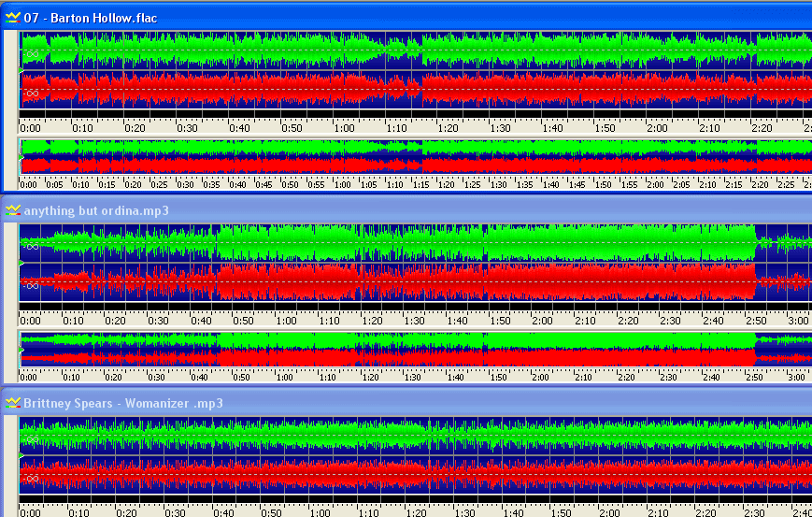Click 0:40 on anything but ordina main ruler
The image size is (812, 517).
click(201, 321)
